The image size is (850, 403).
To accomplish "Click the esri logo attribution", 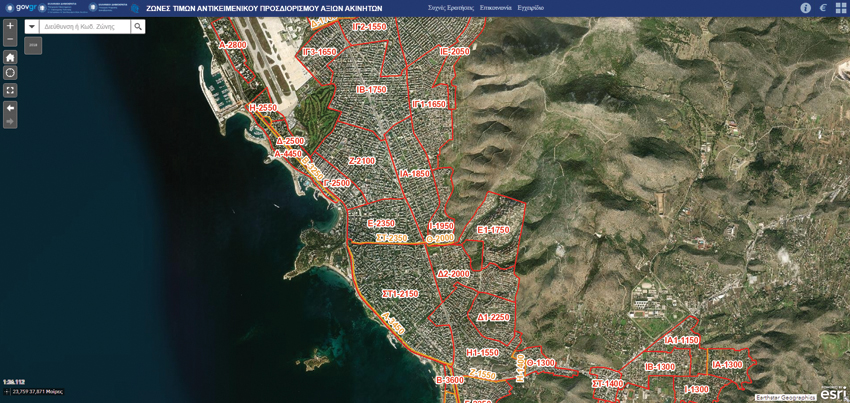I will click(x=832, y=394).
